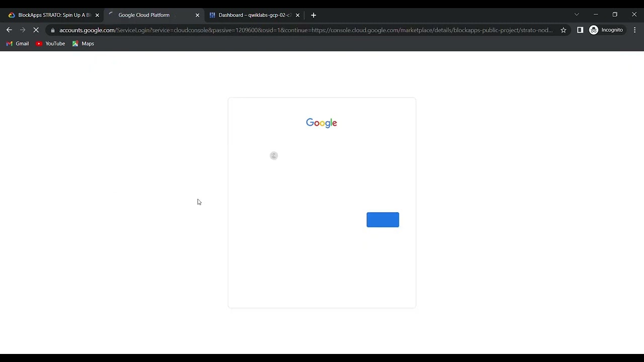Go back to previous page
The width and height of the screenshot is (644, 362).
click(9, 30)
